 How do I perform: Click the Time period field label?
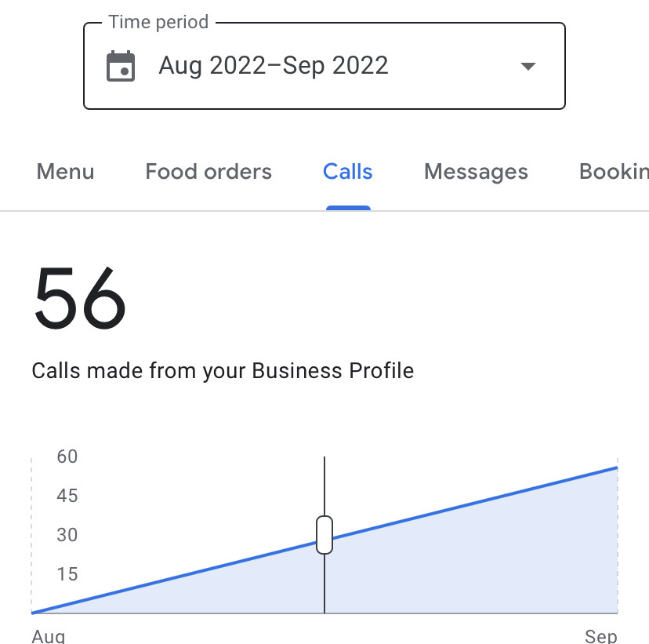tap(158, 22)
